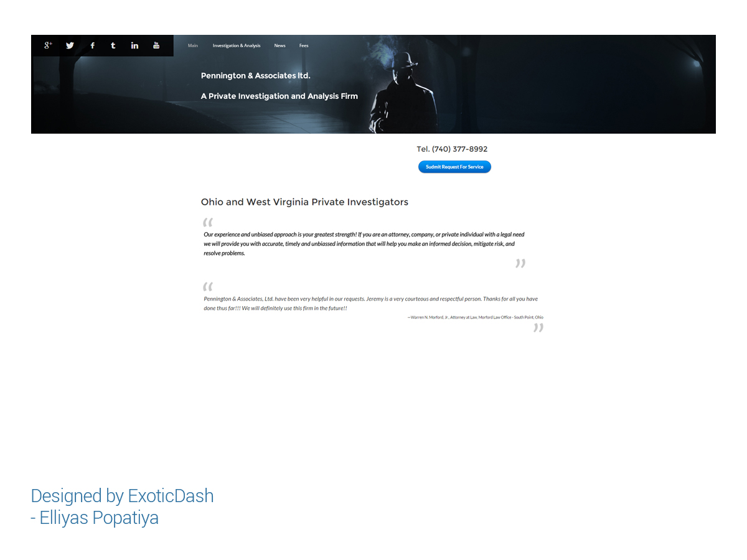
Task: Click the Designed by ExoticDash caption
Action: (122, 496)
